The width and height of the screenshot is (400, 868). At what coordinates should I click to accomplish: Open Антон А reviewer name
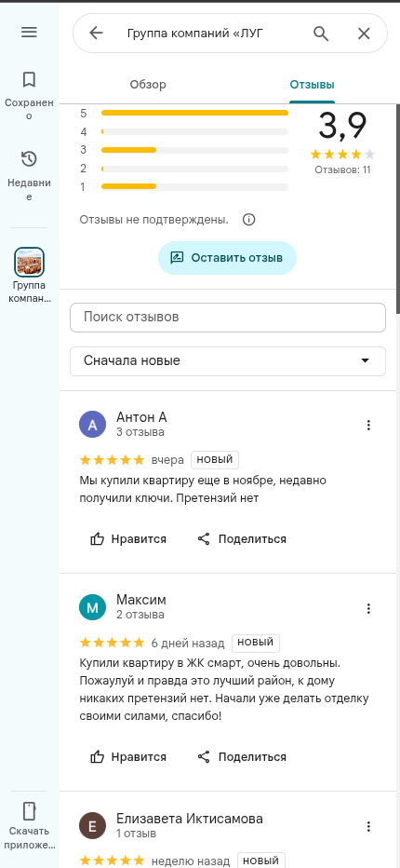pyautogui.click(x=141, y=417)
